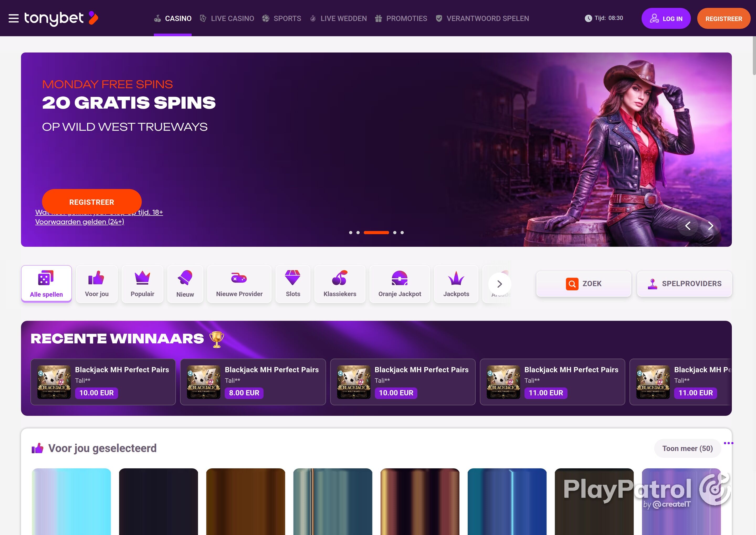Select the Alle spellen category
Image resolution: width=756 pixels, height=535 pixels.
click(x=46, y=283)
